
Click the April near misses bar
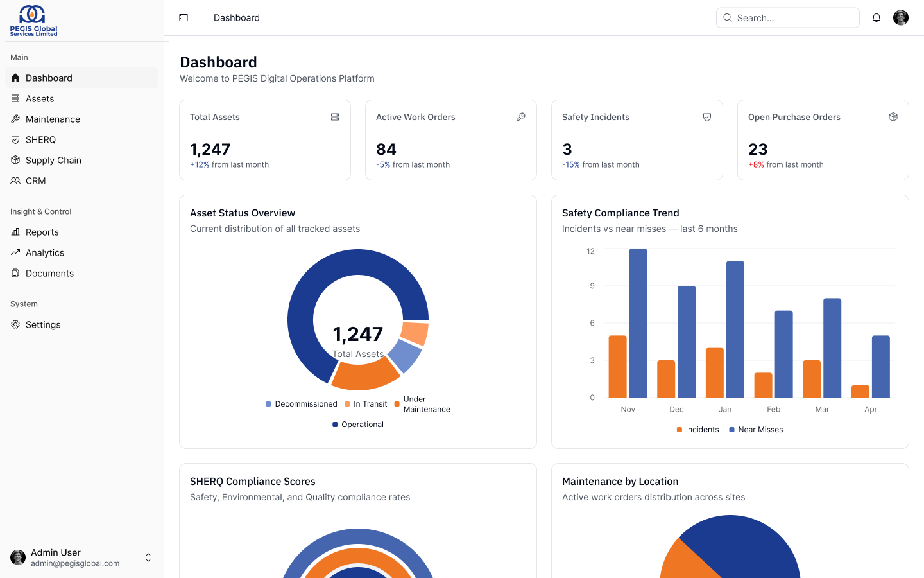[881, 366]
